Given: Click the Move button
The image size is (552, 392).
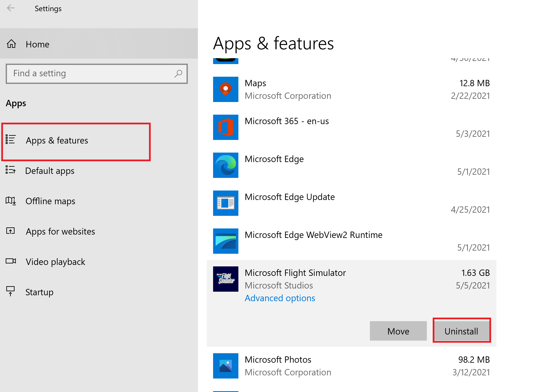Looking at the screenshot, I should click(398, 331).
